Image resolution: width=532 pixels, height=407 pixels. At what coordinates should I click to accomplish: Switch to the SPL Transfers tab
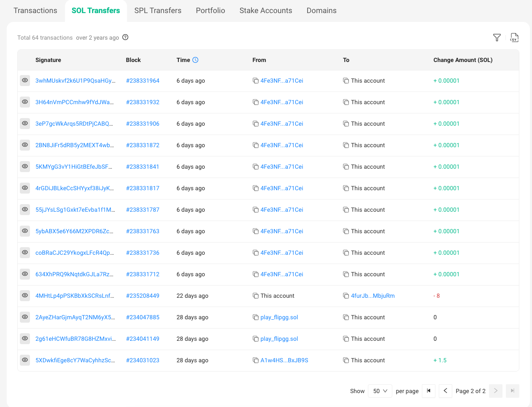158,11
